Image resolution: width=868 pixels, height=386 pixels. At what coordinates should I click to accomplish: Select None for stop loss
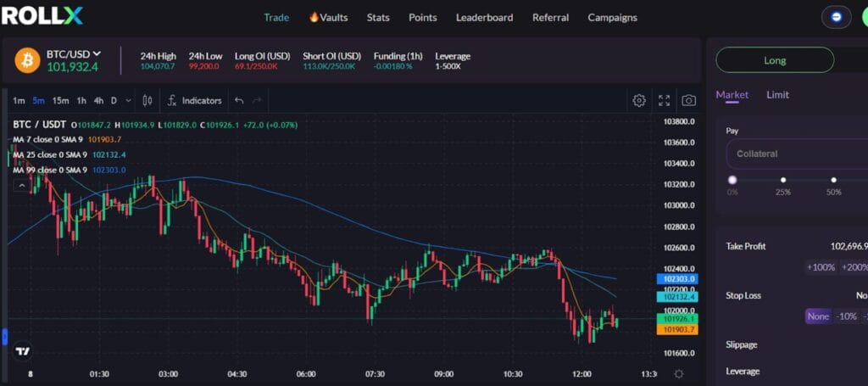pos(818,316)
